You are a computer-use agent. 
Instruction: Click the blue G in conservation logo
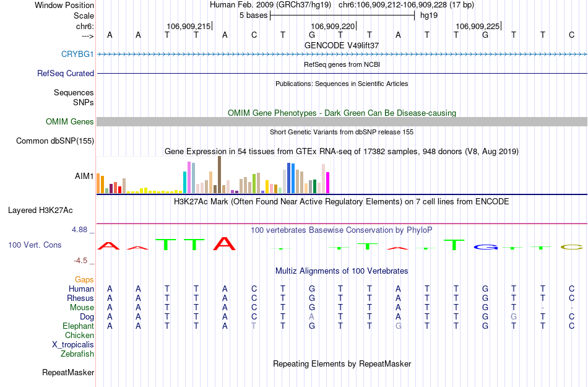486,247
